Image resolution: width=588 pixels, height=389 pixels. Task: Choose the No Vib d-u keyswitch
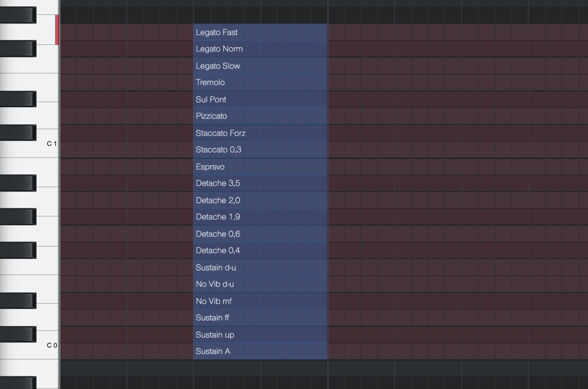258,283
